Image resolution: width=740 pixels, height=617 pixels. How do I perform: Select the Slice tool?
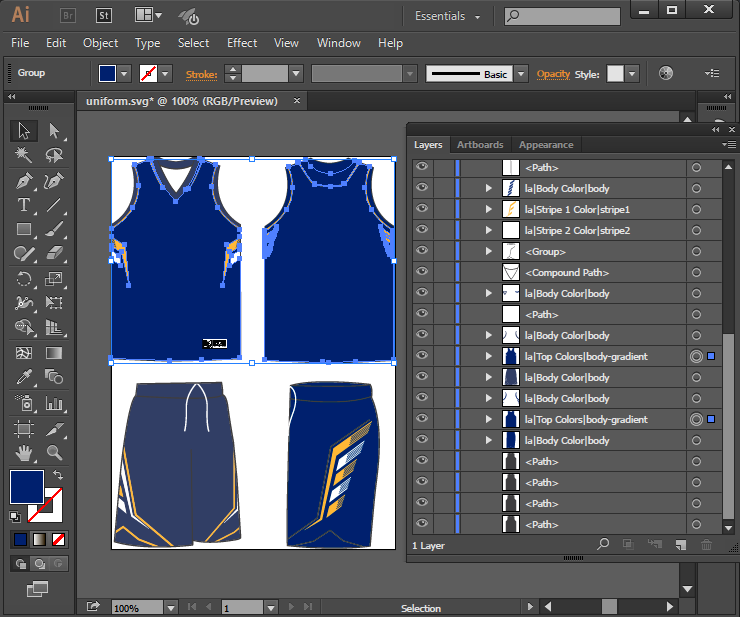[x=54, y=429]
